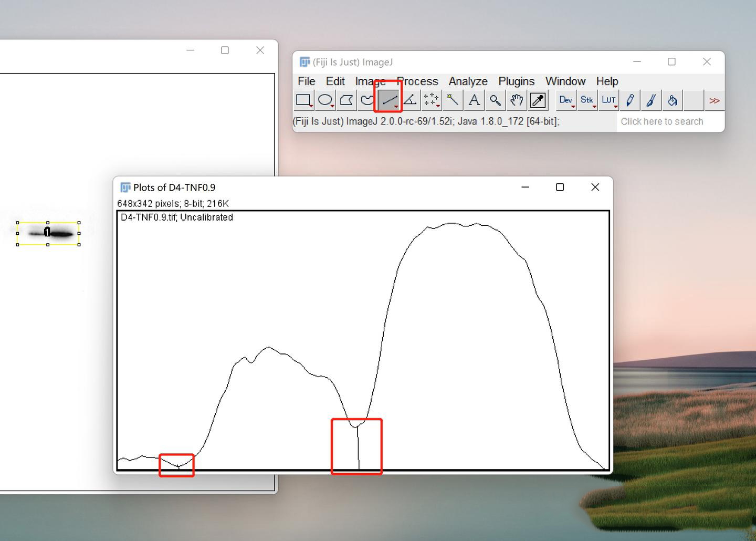Open the Analyze menu
Viewport: 756px width, 541px height.
468,81
